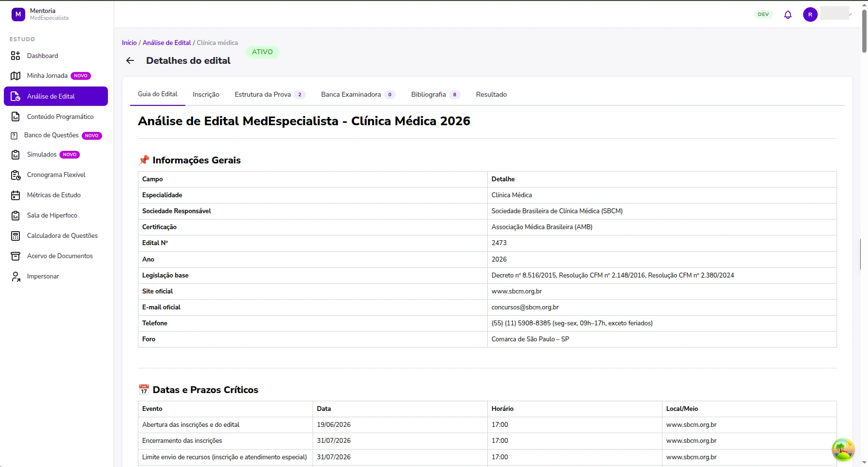The height and width of the screenshot is (467, 868).
Task: Open notifications bell
Action: pos(788,15)
